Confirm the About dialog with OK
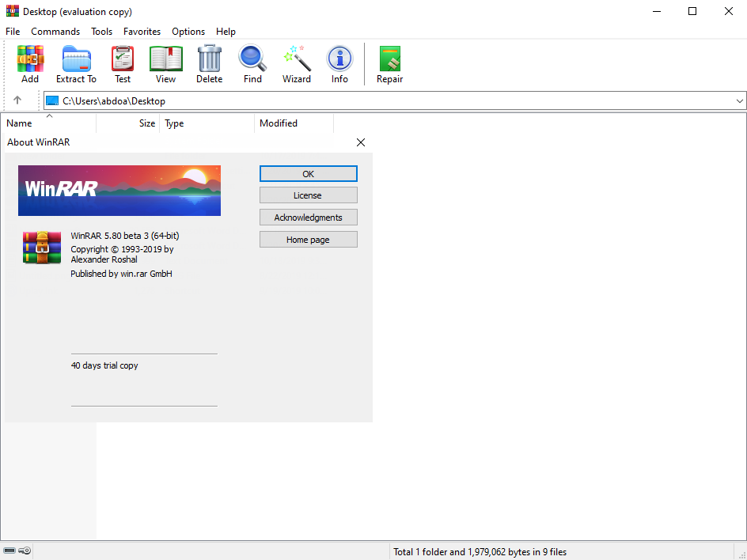This screenshot has height=560, width=747. click(x=309, y=174)
